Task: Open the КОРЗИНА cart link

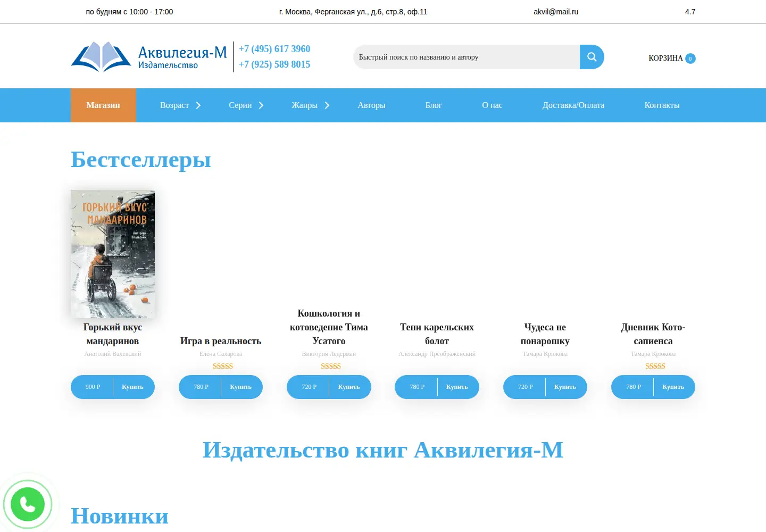Action: (x=665, y=58)
